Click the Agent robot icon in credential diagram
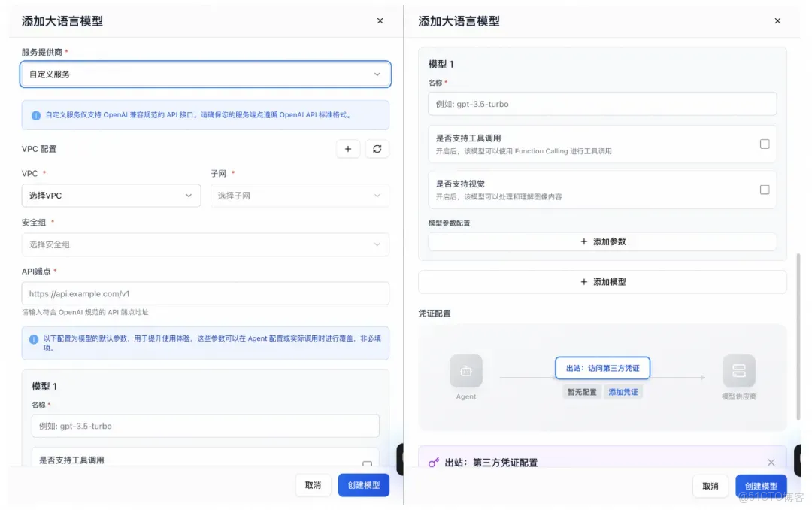Image resolution: width=812 pixels, height=510 pixels. (466, 372)
